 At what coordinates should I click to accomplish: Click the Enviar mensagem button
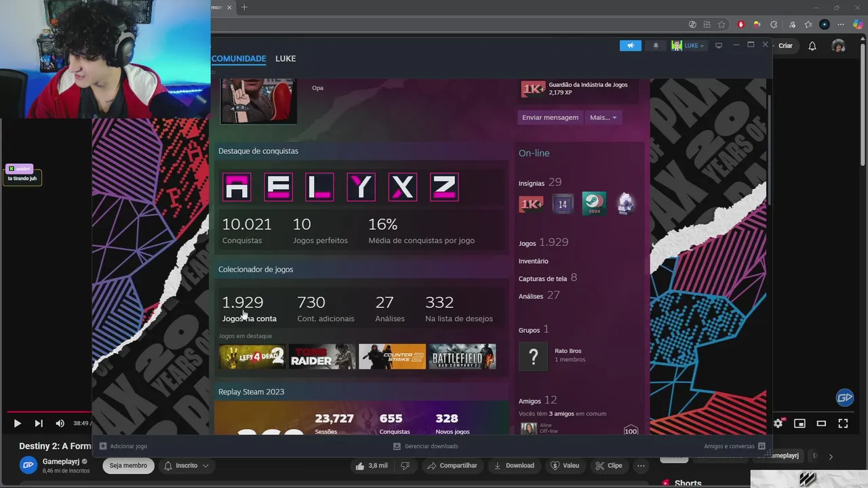click(550, 117)
